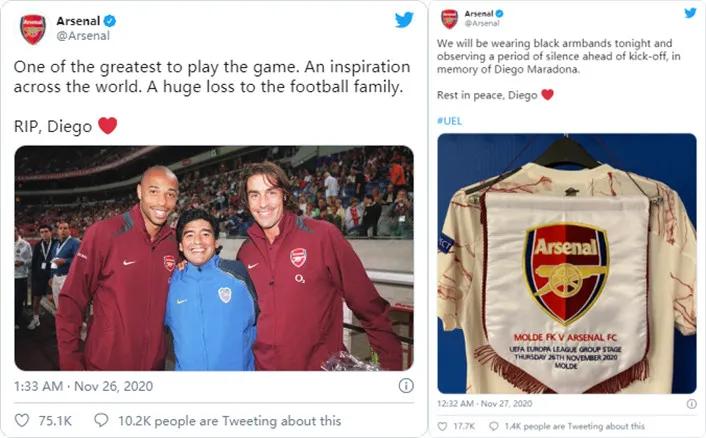This screenshot has height=438, width=706.
Task: Like the right tweet with heart icon
Action: point(444,426)
